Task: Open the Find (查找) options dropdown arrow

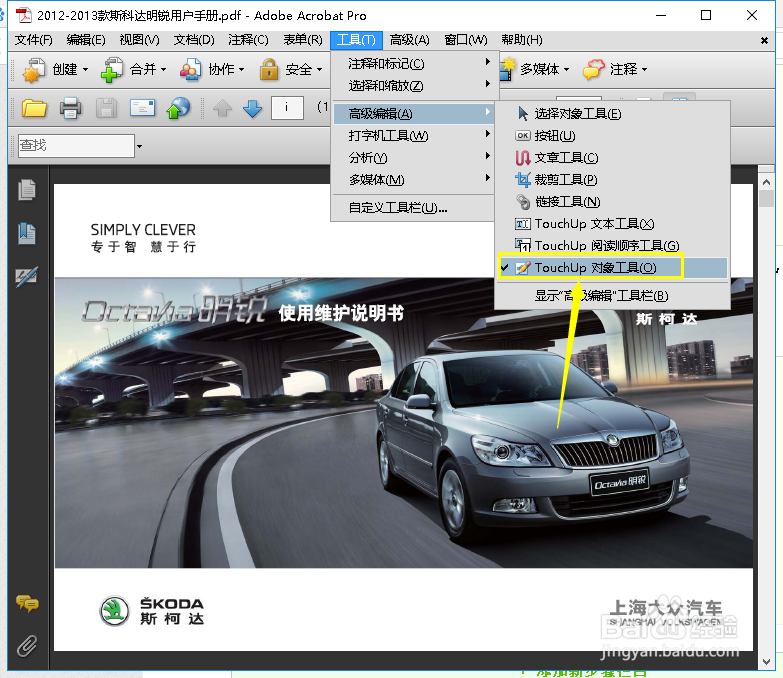Action: (139, 146)
